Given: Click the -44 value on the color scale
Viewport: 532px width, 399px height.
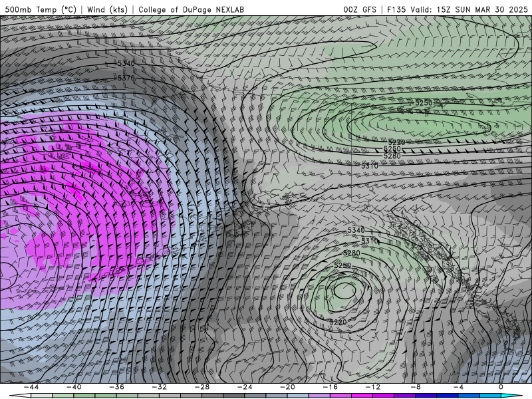Looking at the screenshot, I should click(x=31, y=387).
